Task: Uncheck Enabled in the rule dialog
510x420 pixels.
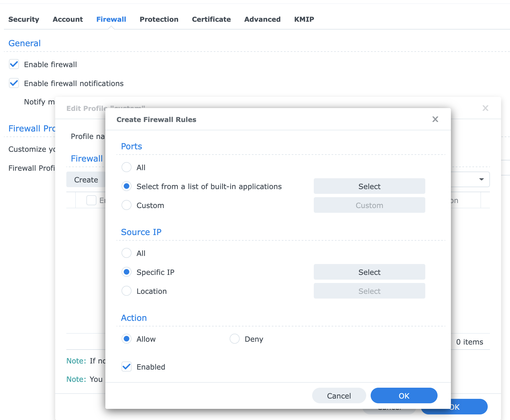Action: pos(127,367)
